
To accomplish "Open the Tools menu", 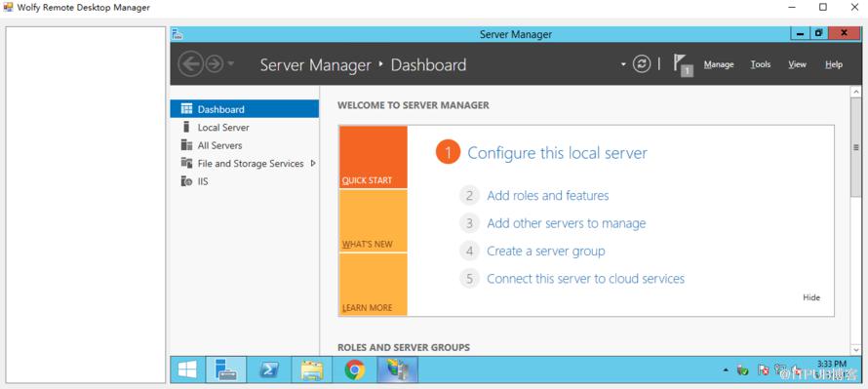I will point(760,64).
